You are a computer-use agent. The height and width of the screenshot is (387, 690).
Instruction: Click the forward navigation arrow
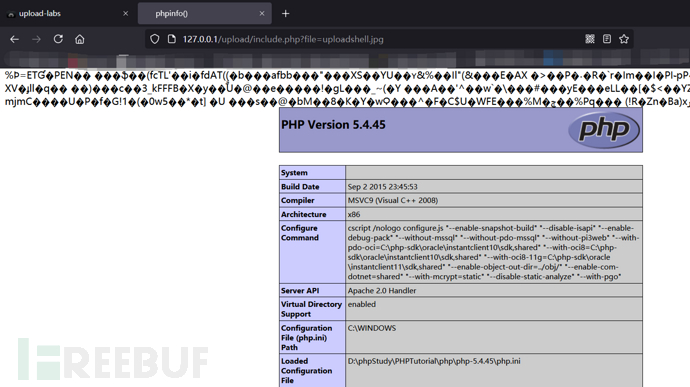[37, 39]
